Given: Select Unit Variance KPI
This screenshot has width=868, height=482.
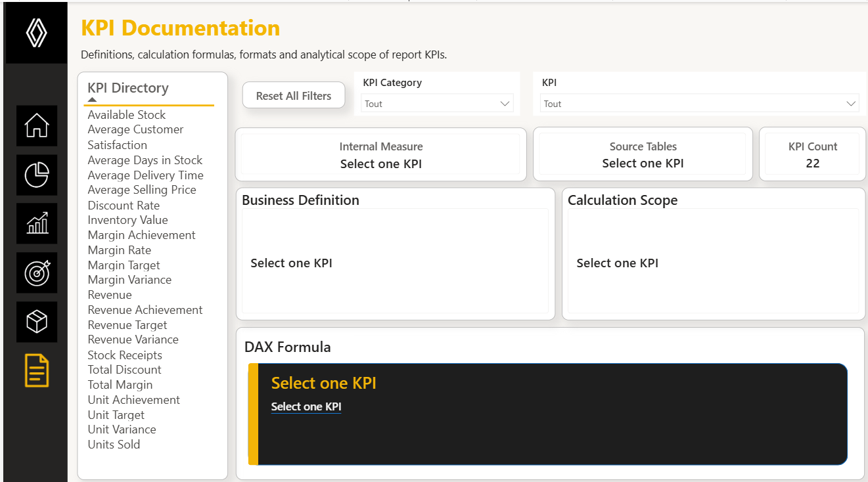Looking at the screenshot, I should click(122, 429).
